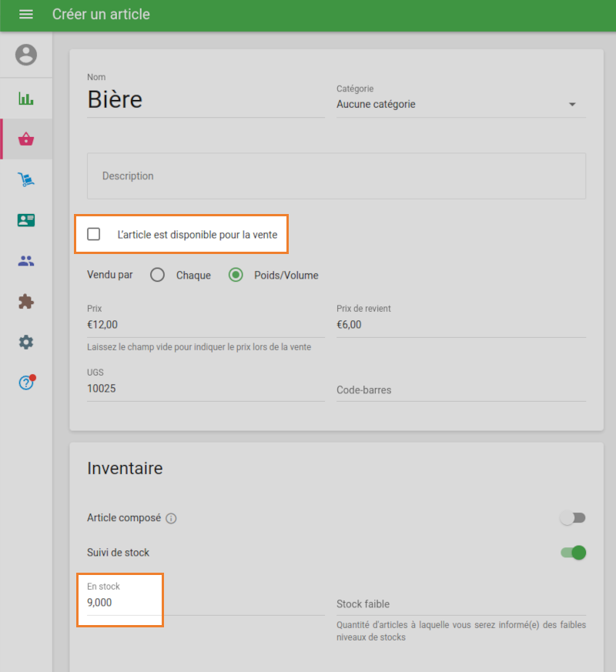
Task: Open integrations puzzle piece icon
Action: [x=26, y=302]
